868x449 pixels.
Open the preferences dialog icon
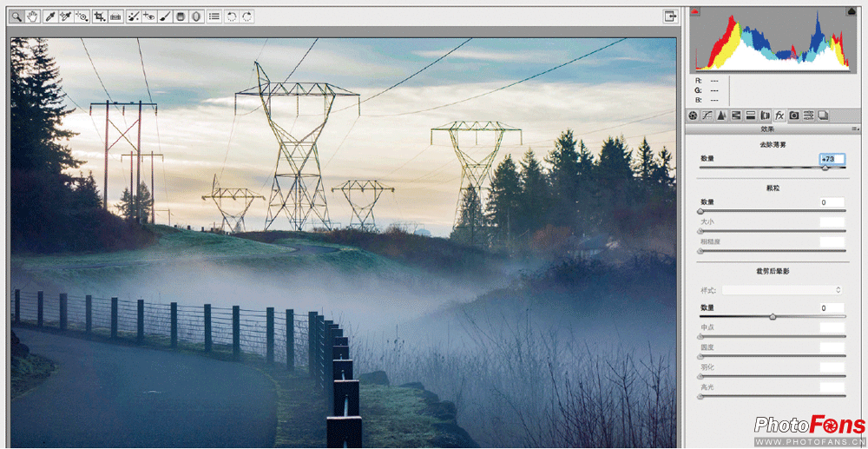click(x=214, y=17)
